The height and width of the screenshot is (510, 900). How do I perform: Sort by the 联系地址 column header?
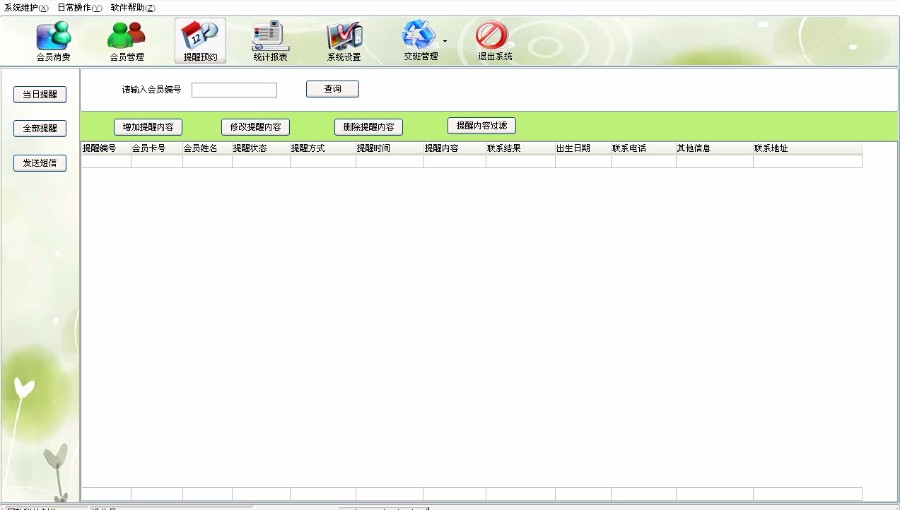[x=808, y=148]
